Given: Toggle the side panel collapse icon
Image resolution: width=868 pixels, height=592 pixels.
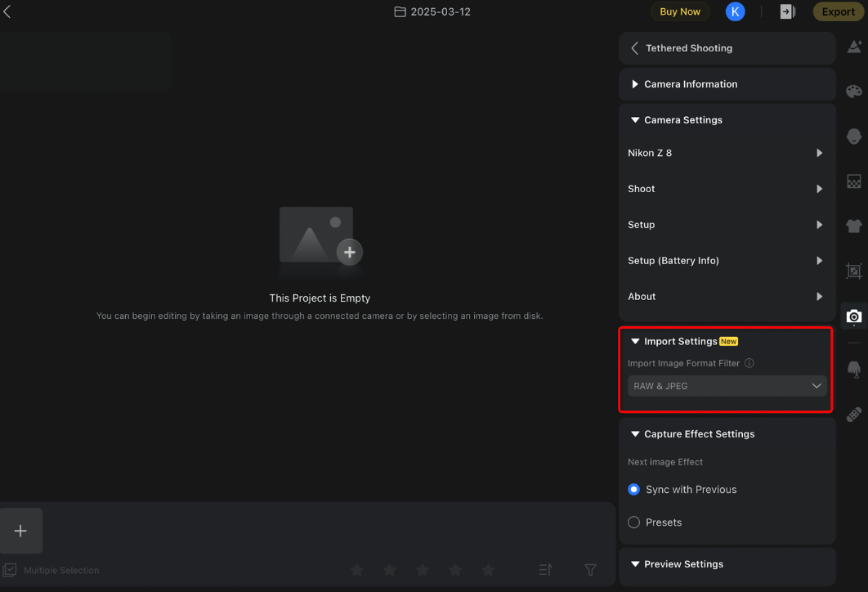Looking at the screenshot, I should 787,11.
